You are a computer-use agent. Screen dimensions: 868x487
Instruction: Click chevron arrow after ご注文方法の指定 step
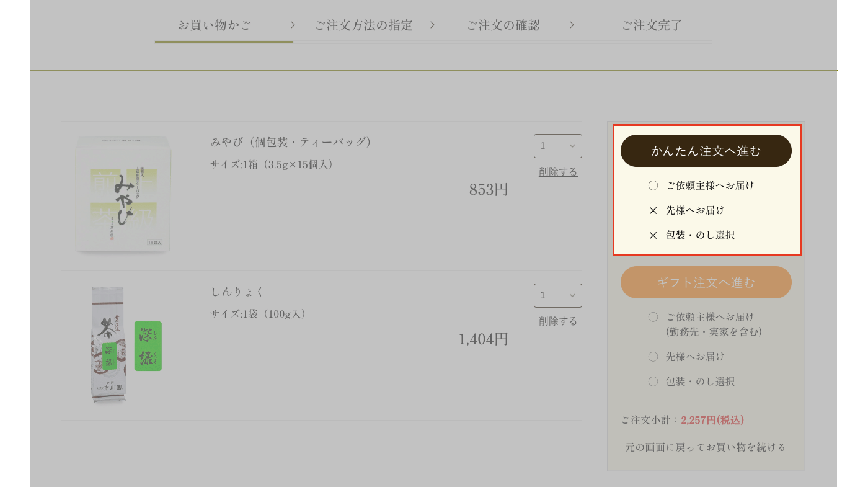click(432, 25)
